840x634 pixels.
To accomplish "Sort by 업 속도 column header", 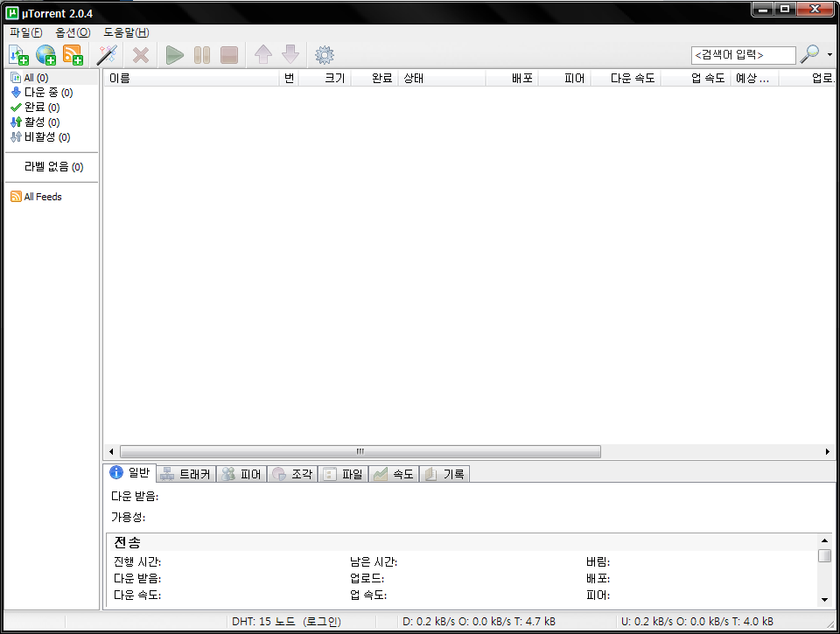I will [696, 78].
